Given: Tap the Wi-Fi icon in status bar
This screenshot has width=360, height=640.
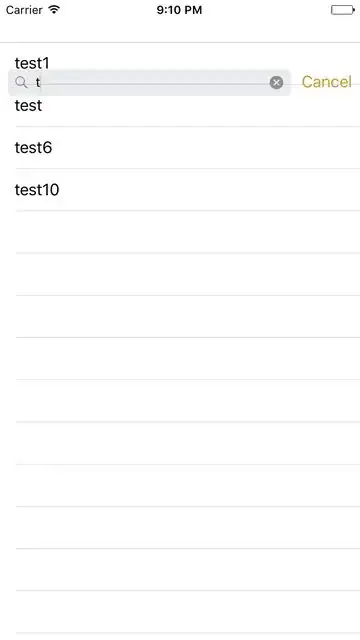Looking at the screenshot, I should (x=54, y=9).
